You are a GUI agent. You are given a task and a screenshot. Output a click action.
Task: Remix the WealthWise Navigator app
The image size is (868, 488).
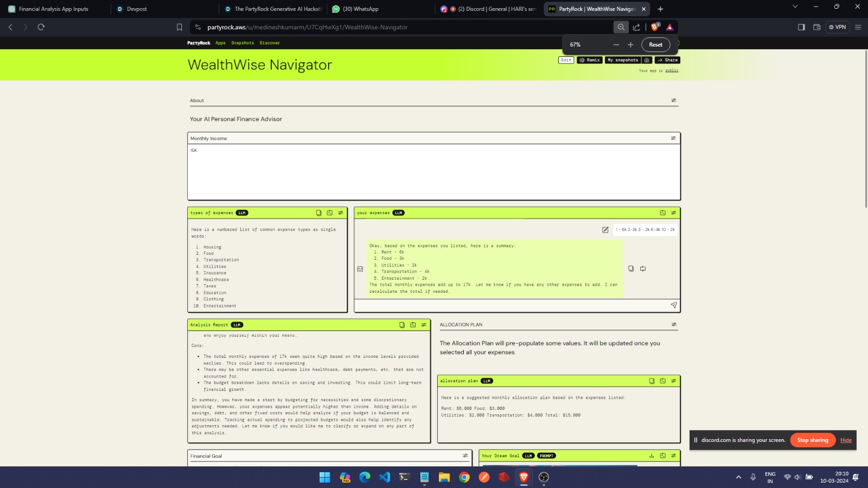click(590, 60)
